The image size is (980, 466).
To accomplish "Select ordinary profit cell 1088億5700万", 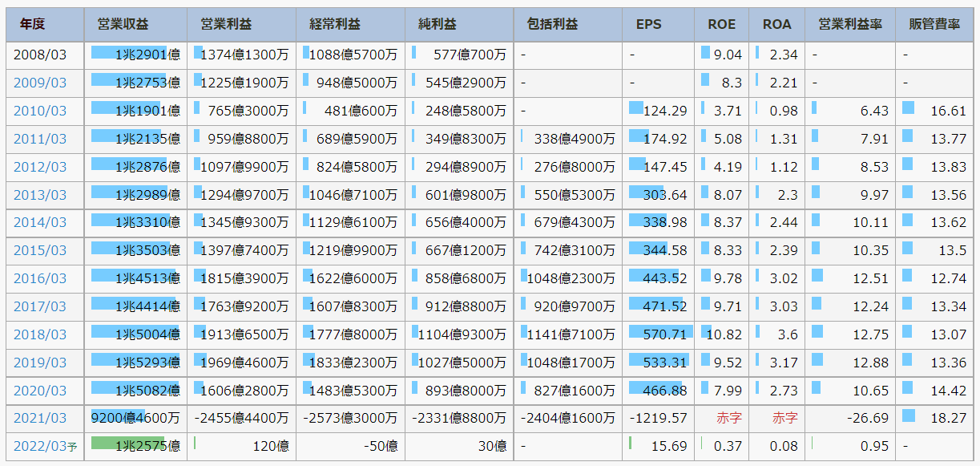I will click(350, 55).
